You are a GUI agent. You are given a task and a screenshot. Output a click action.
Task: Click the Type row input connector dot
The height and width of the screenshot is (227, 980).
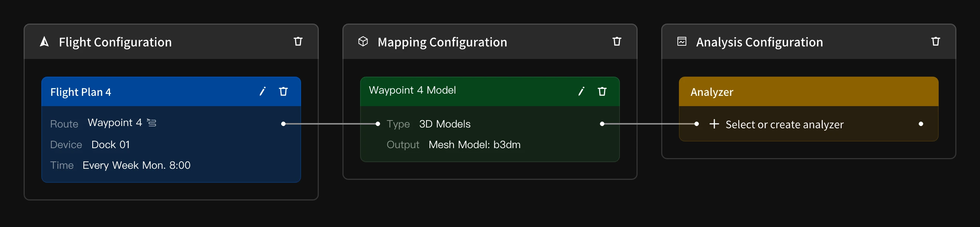coord(378,123)
